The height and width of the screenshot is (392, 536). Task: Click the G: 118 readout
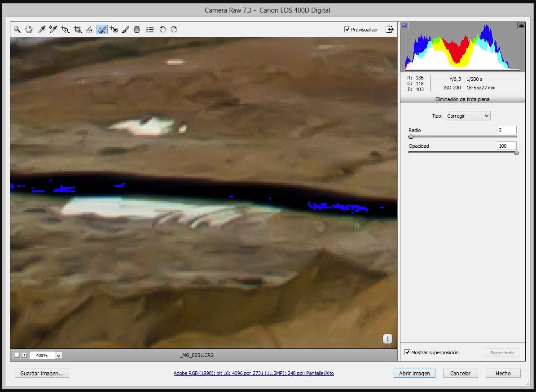point(415,84)
